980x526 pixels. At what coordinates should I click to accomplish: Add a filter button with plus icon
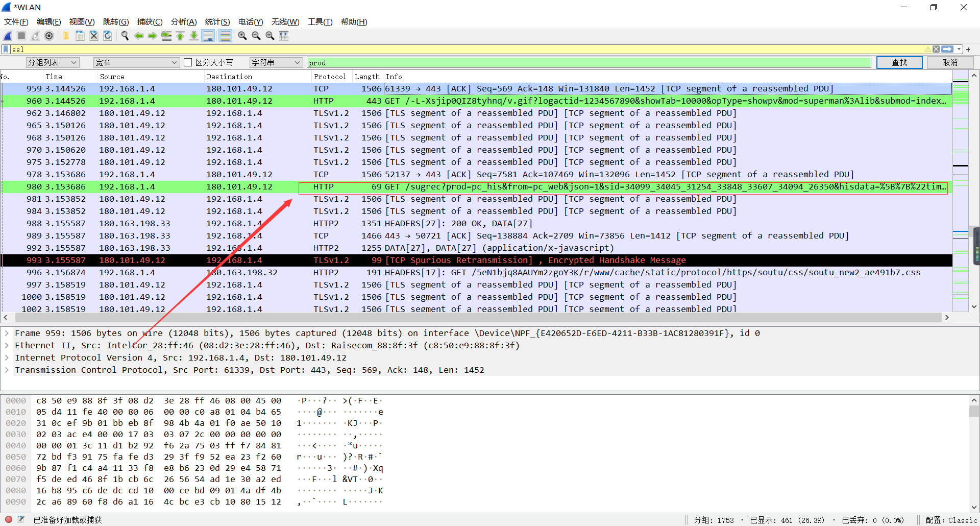pos(968,50)
